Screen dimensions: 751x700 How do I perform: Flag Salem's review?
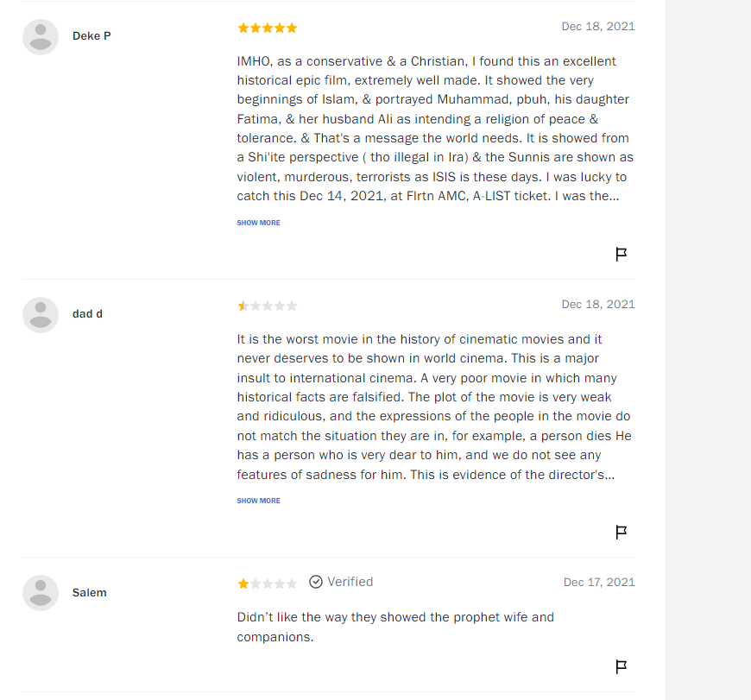pyautogui.click(x=621, y=666)
